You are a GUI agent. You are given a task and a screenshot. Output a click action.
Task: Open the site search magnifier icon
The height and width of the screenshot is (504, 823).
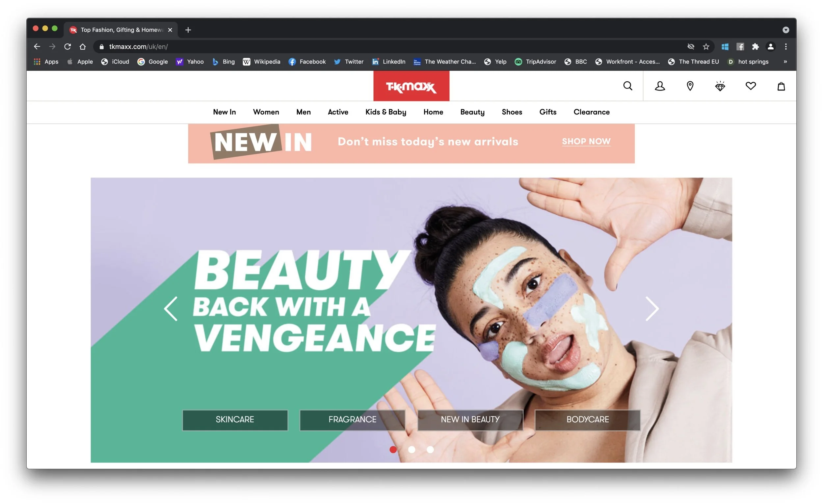(627, 86)
